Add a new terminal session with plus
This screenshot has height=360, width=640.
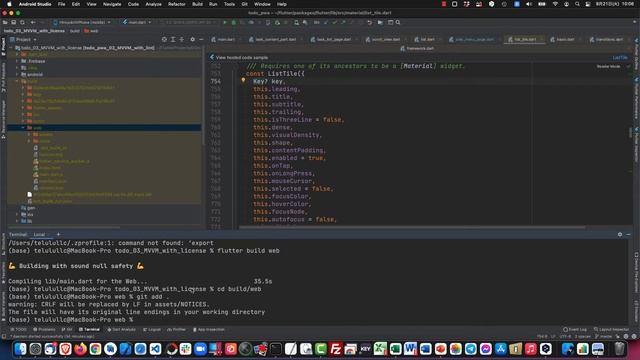(x=58, y=234)
